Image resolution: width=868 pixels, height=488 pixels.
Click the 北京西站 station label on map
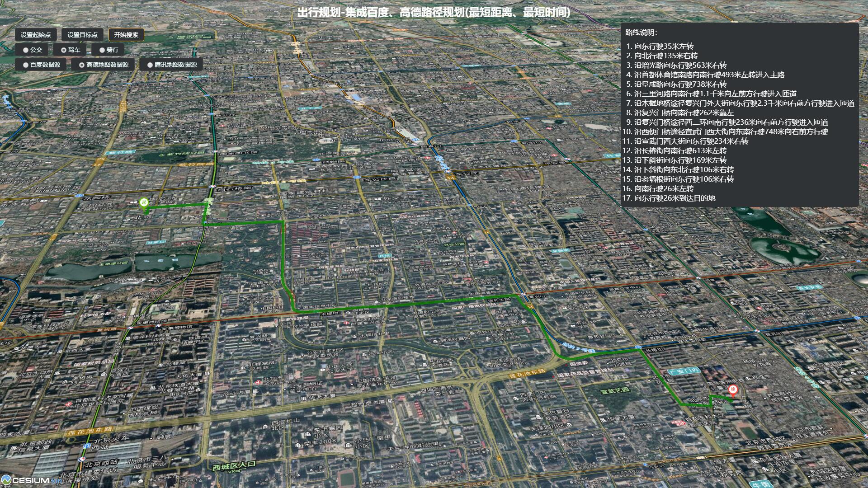(101, 463)
